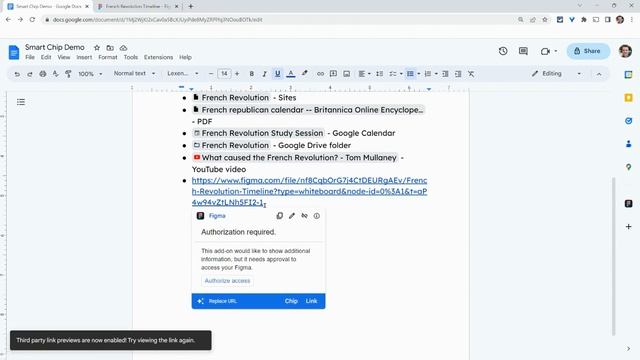This screenshot has width=640, height=360.
Task: Choose Link in Replace URL bar
Action: tap(311, 301)
